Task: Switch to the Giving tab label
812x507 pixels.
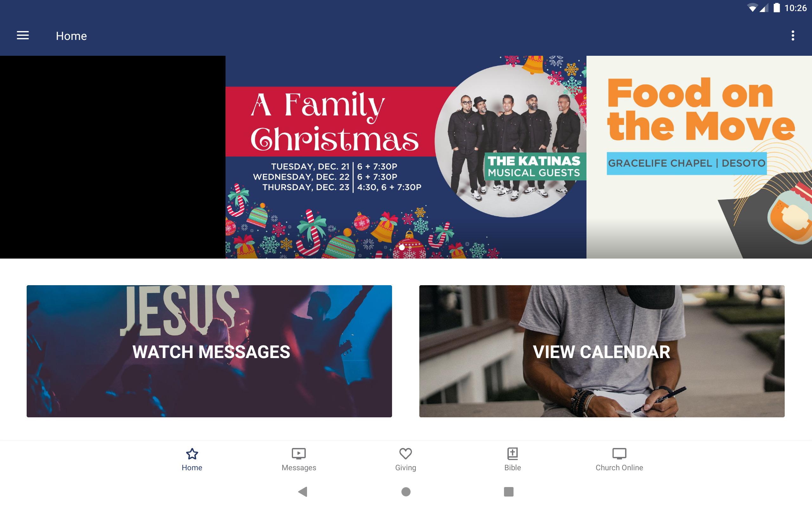Action: tap(405, 467)
